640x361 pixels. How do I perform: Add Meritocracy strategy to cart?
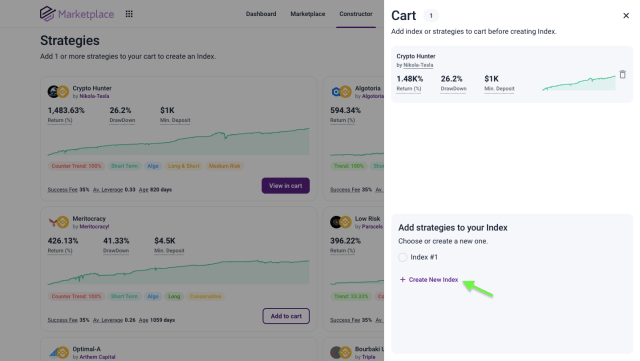click(x=286, y=316)
